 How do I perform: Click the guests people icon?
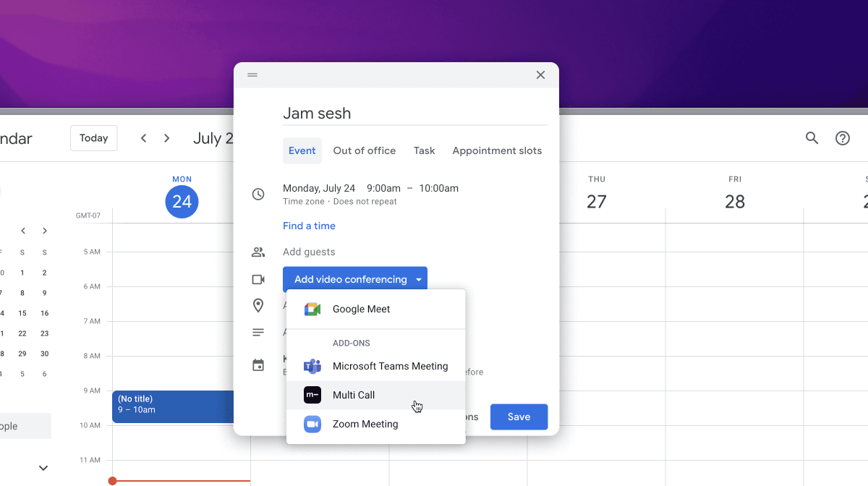(258, 252)
